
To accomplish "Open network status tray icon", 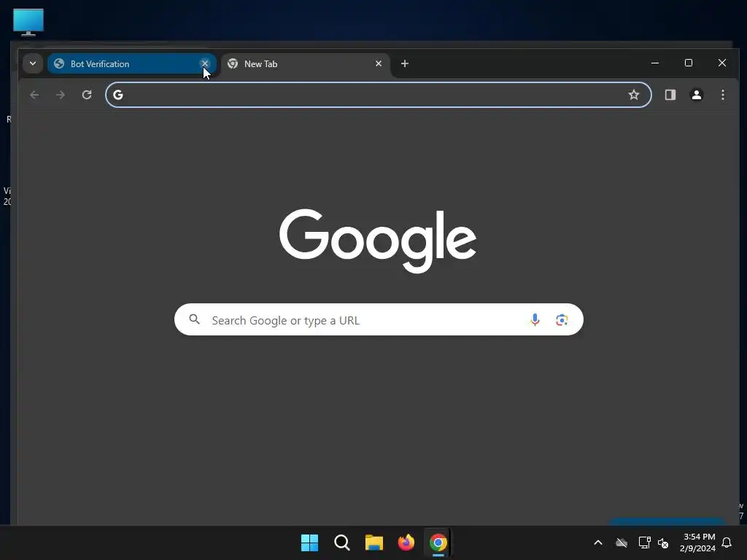I will (645, 542).
